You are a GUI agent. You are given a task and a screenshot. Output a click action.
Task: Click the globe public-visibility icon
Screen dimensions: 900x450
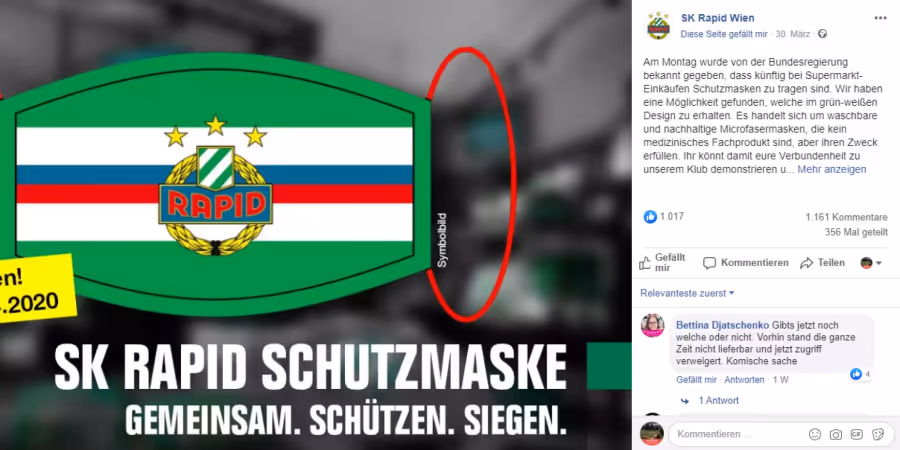coord(823,34)
